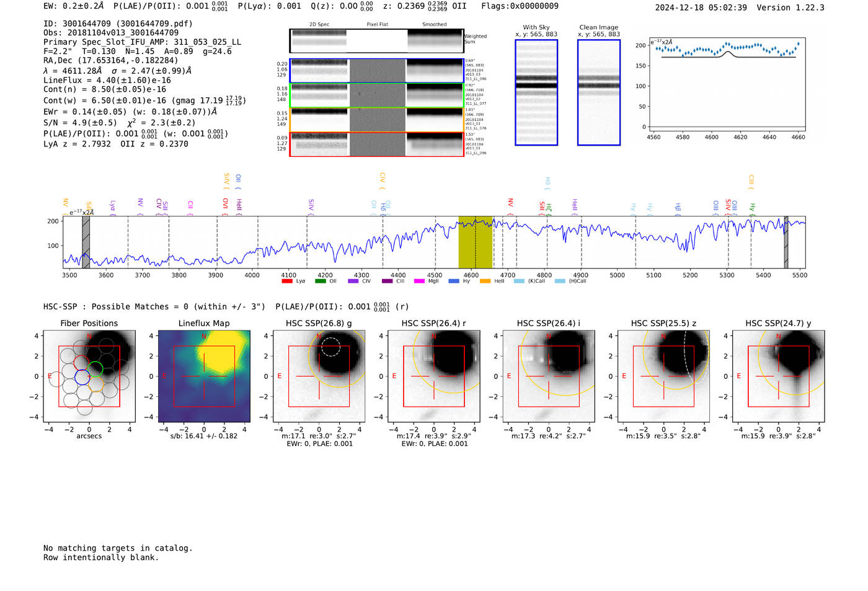Open the Fiber Positions panel
868x591 pixels.
89,376
